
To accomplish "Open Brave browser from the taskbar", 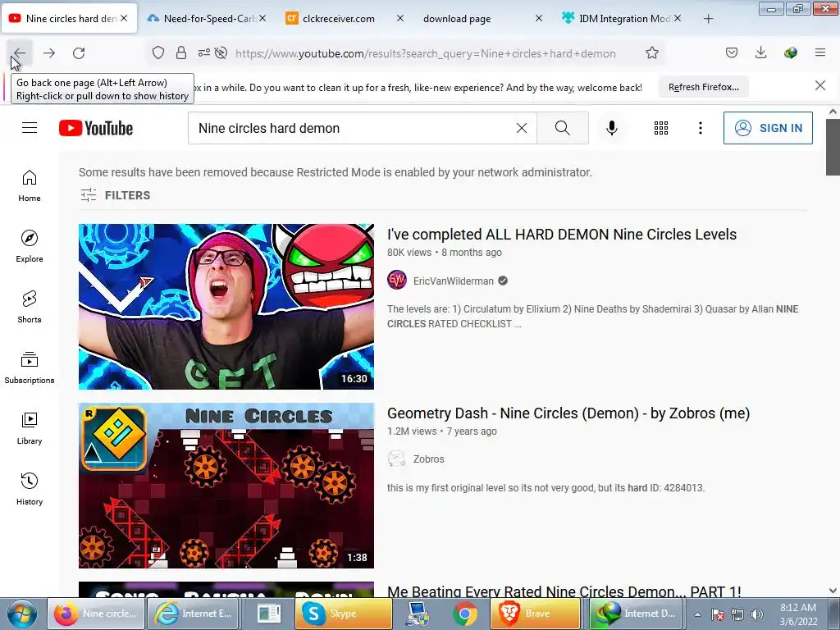I will (536, 614).
